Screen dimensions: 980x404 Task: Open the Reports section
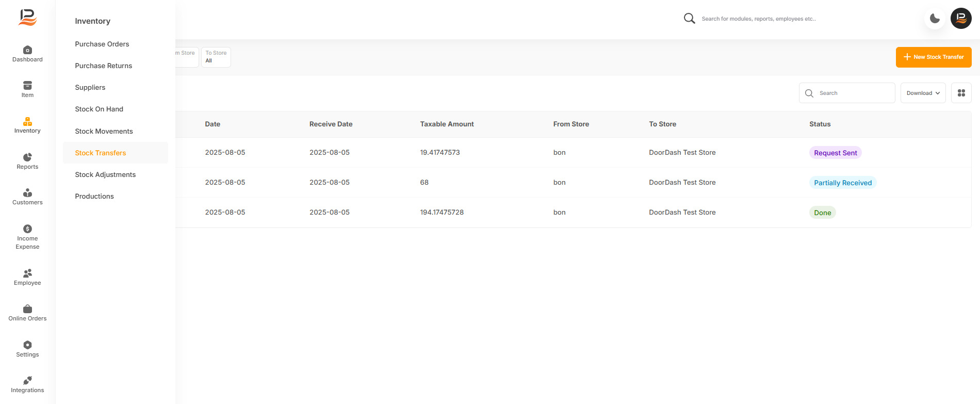pos(27,161)
